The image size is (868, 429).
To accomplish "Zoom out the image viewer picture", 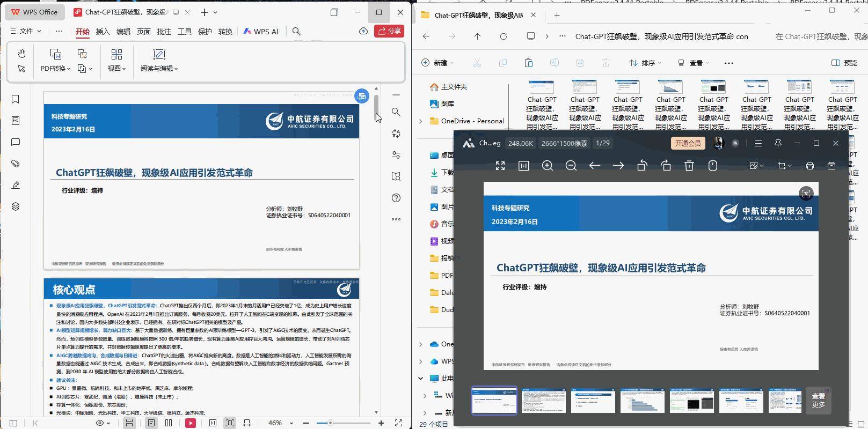I will [x=571, y=166].
